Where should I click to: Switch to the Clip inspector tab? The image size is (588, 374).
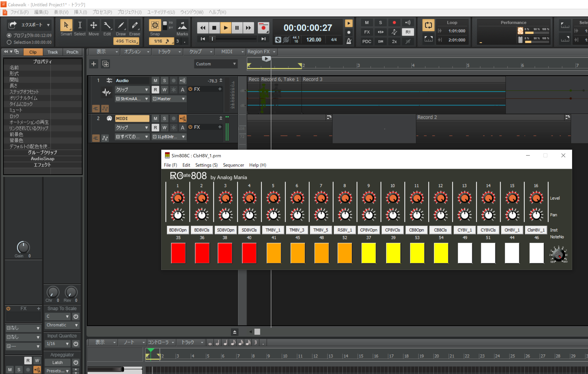(33, 52)
